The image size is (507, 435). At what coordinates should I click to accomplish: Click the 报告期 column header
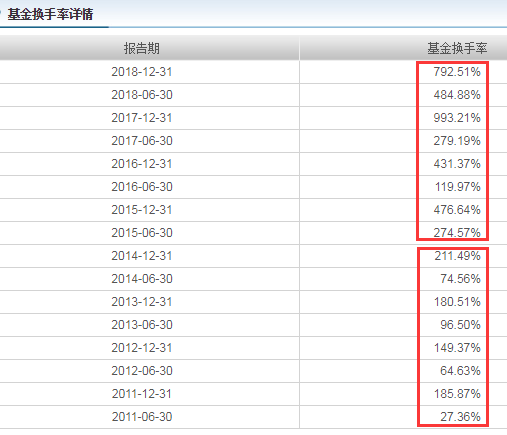pyautogui.click(x=142, y=48)
